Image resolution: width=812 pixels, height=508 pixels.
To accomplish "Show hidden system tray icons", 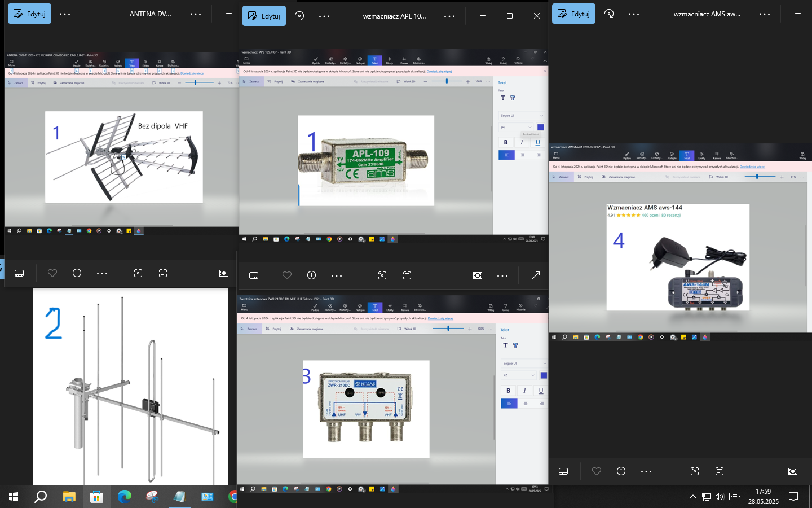I will pyautogui.click(x=692, y=497).
